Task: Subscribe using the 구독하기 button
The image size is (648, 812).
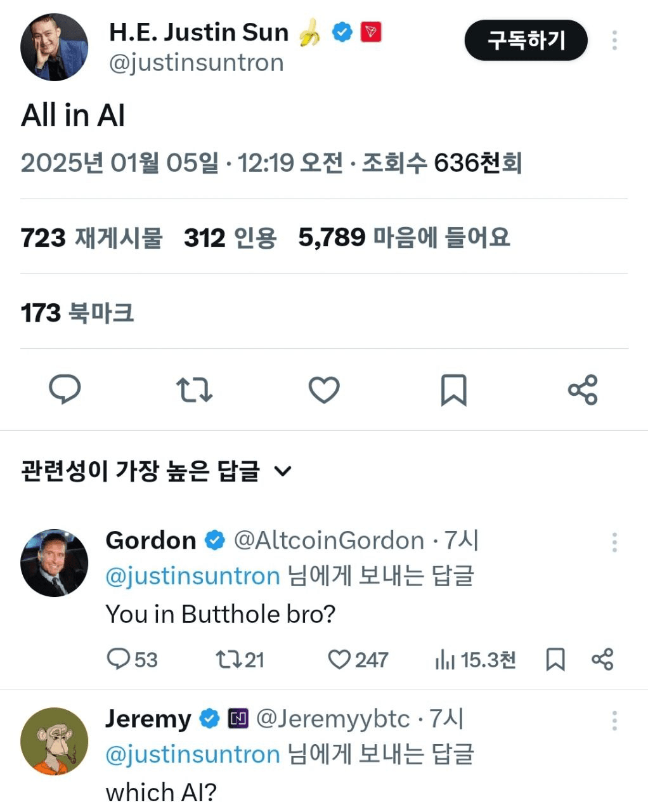Action: pyautogui.click(x=526, y=40)
